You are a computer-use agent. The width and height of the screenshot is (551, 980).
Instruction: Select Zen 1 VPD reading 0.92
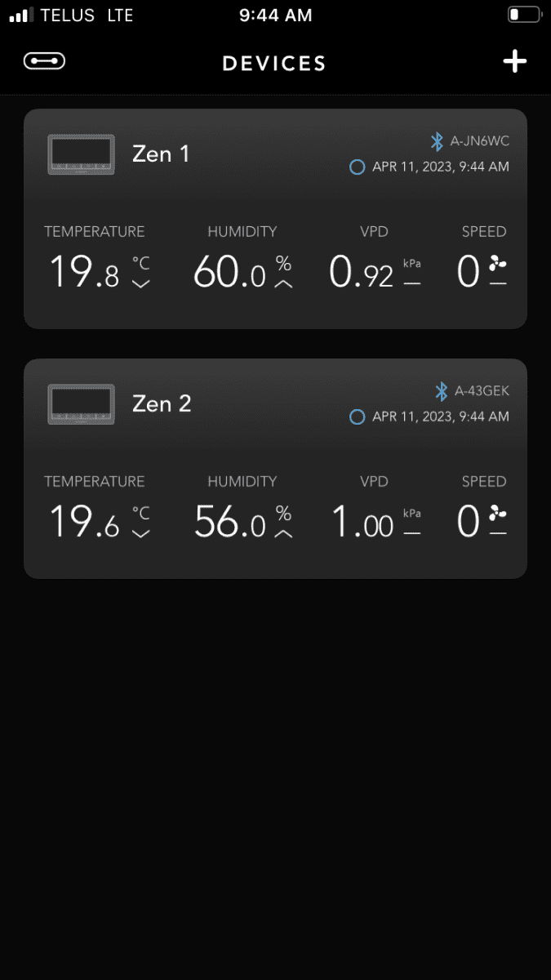(x=362, y=272)
